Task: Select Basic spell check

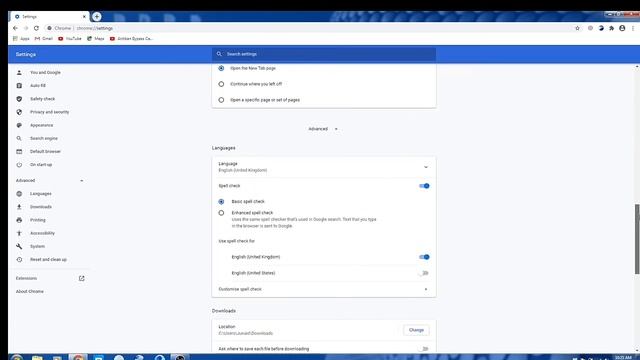Action: click(221, 202)
